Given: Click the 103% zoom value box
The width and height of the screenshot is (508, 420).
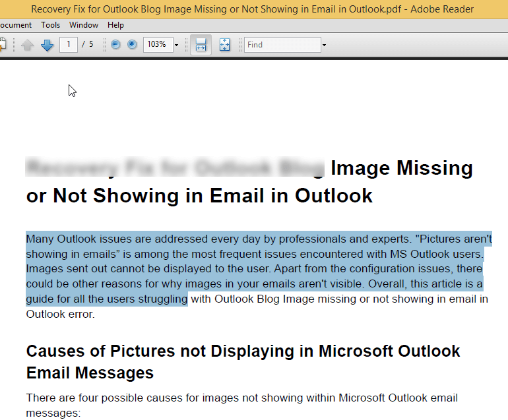Looking at the screenshot, I should coord(158,45).
